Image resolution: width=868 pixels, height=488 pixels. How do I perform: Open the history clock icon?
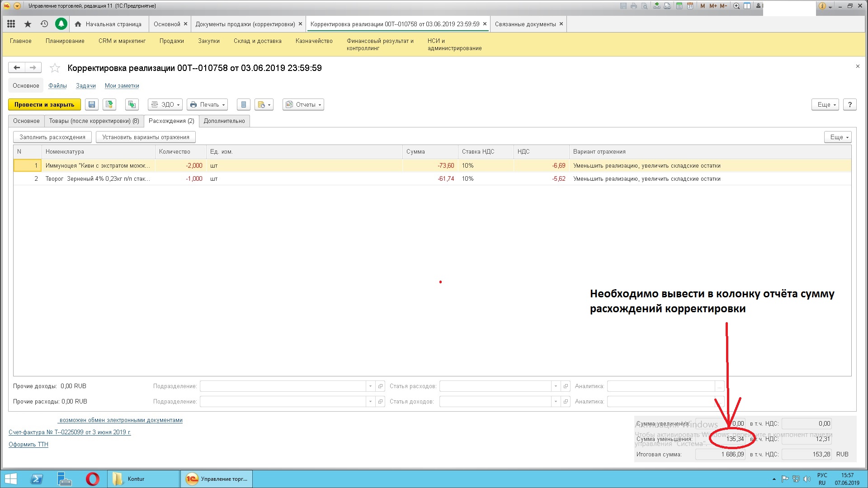[44, 24]
